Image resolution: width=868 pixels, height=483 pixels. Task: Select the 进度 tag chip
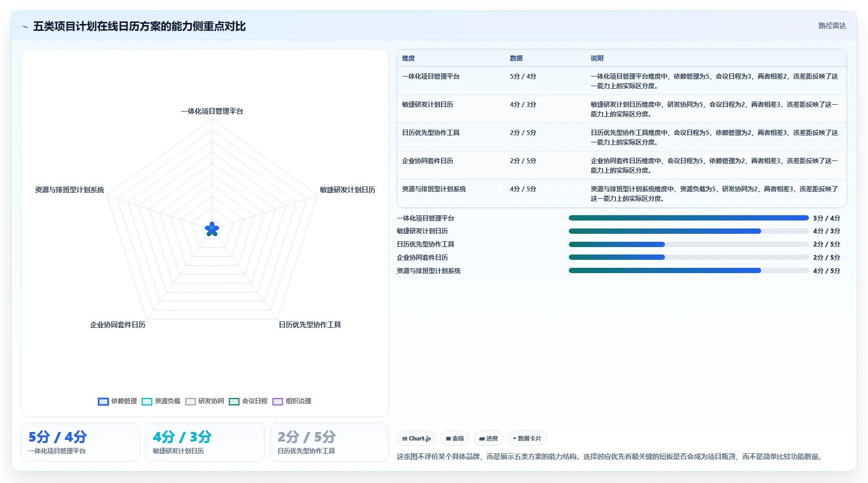(488, 438)
